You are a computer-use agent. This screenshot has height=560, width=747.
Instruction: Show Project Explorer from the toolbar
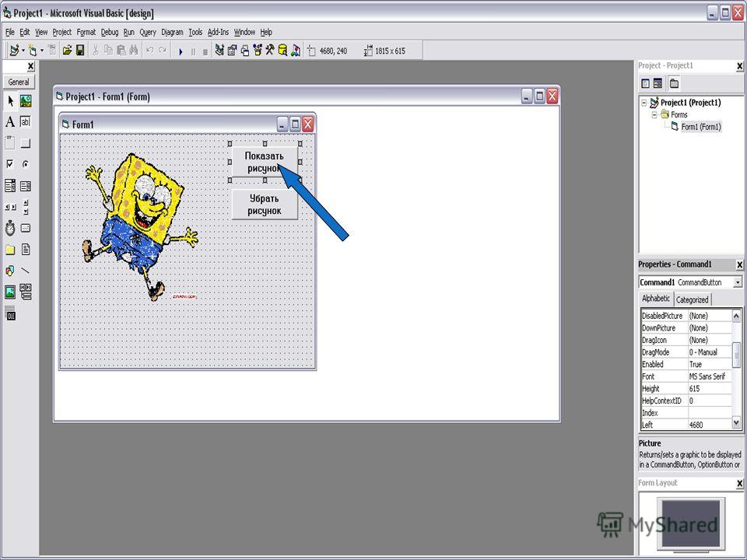click(x=219, y=51)
